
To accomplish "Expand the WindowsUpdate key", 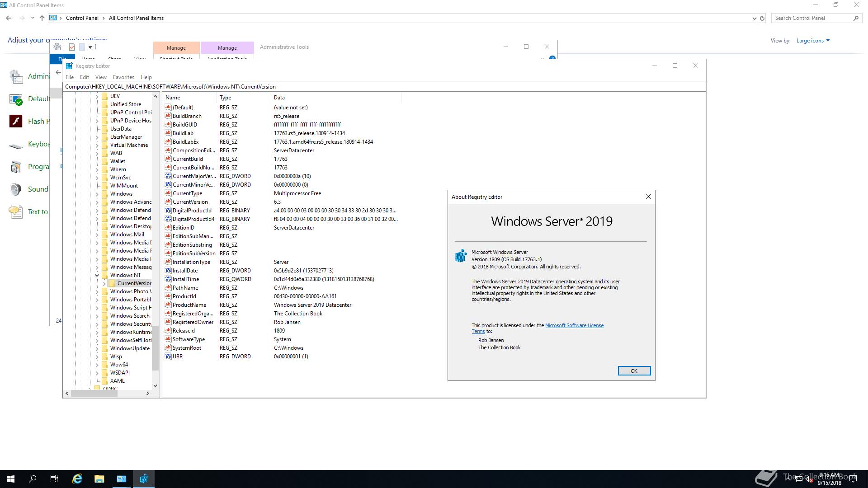I will 97,348.
